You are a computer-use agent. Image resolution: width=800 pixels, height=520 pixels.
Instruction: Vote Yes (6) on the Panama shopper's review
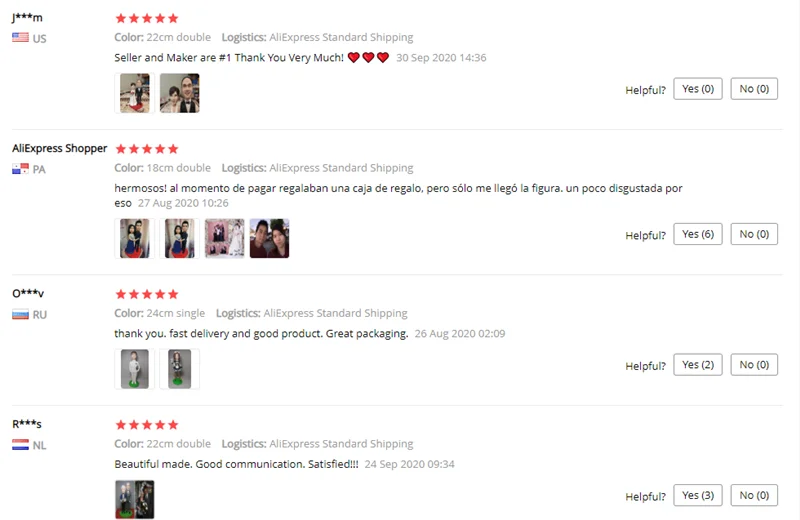[698, 234]
